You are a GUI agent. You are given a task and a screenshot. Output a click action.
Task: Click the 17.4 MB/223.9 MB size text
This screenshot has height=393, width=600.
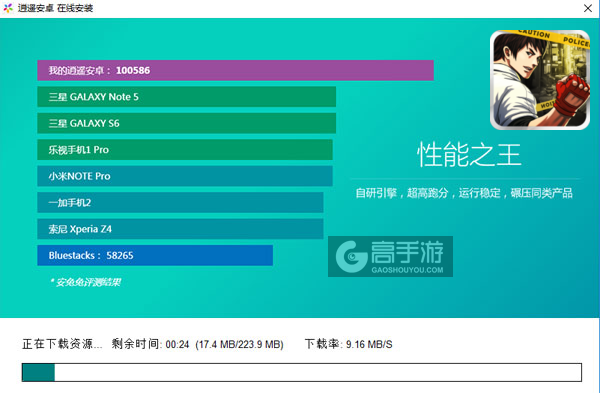(240, 344)
